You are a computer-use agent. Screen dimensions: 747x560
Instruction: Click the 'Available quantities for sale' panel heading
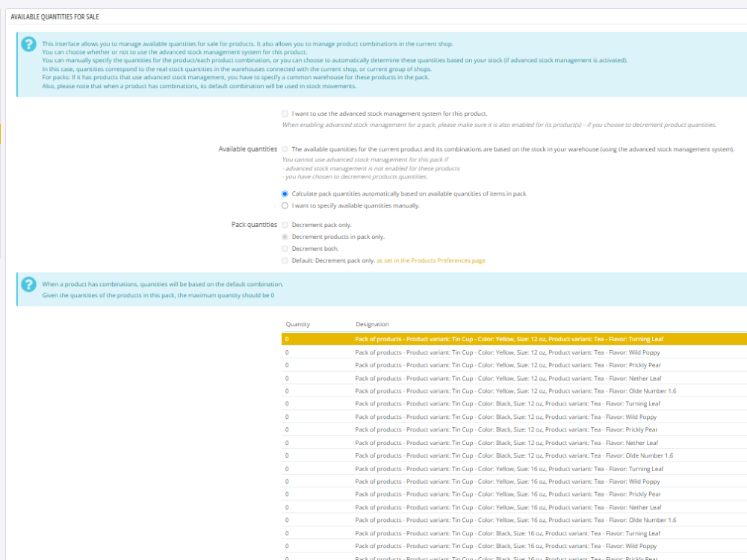pyautogui.click(x=55, y=16)
